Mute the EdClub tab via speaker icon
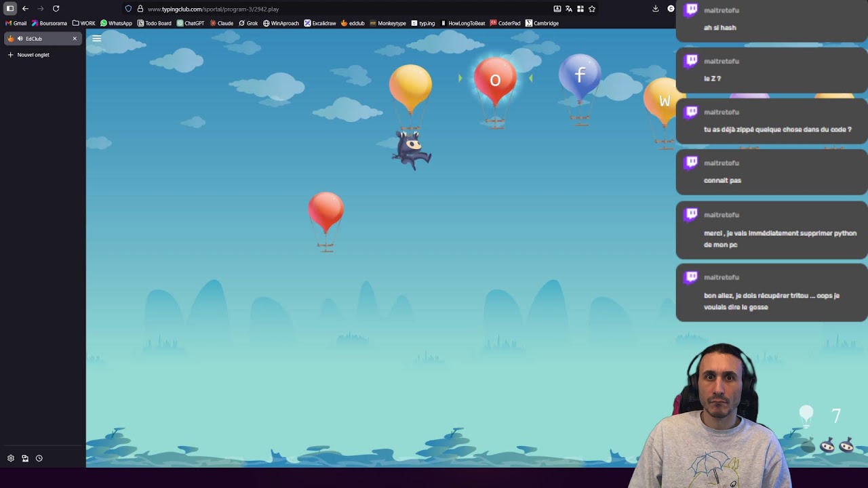 pos(20,39)
